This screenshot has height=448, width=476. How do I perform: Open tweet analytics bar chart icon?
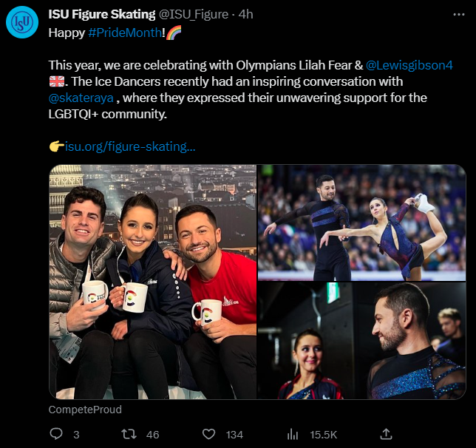pos(293,434)
